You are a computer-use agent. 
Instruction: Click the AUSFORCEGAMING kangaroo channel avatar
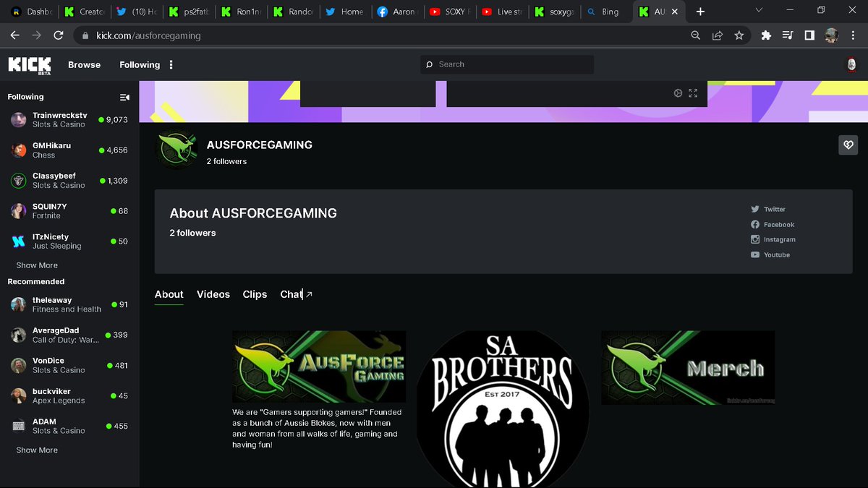pyautogui.click(x=176, y=150)
